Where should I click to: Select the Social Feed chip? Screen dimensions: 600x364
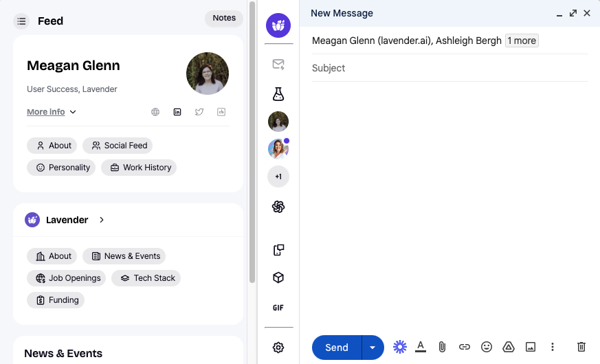point(118,146)
